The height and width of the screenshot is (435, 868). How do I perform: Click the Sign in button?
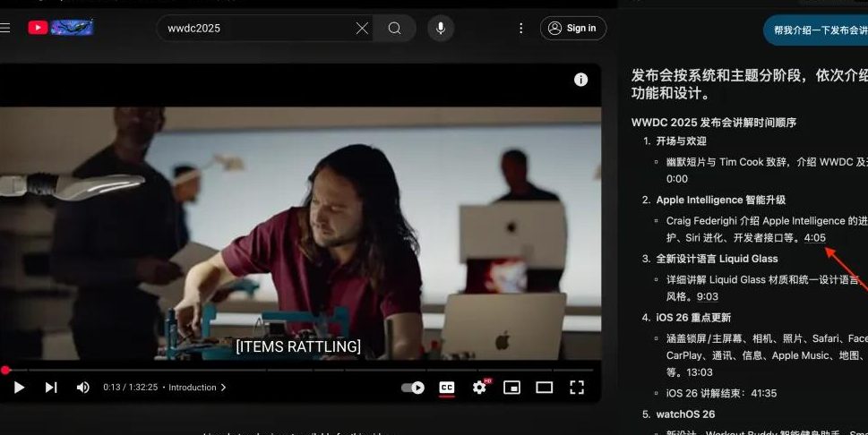[x=572, y=28]
